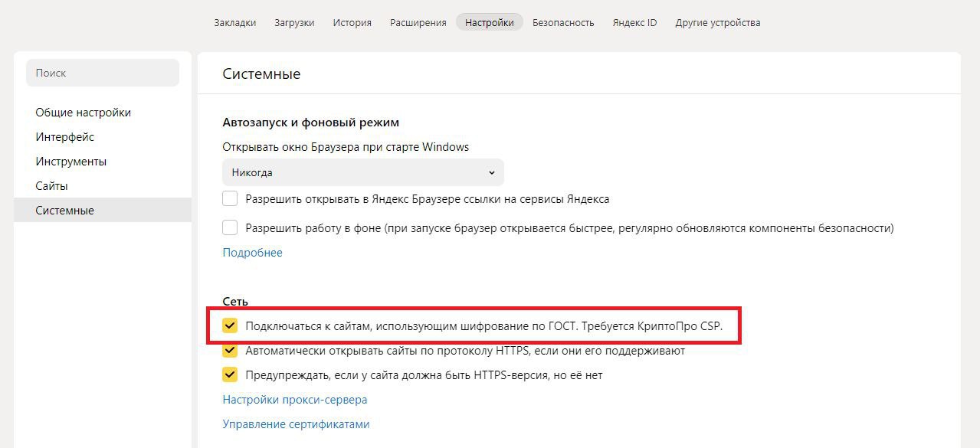Viewport: 980px width, 448px height.
Task: Go to the История tab
Action: point(352,22)
